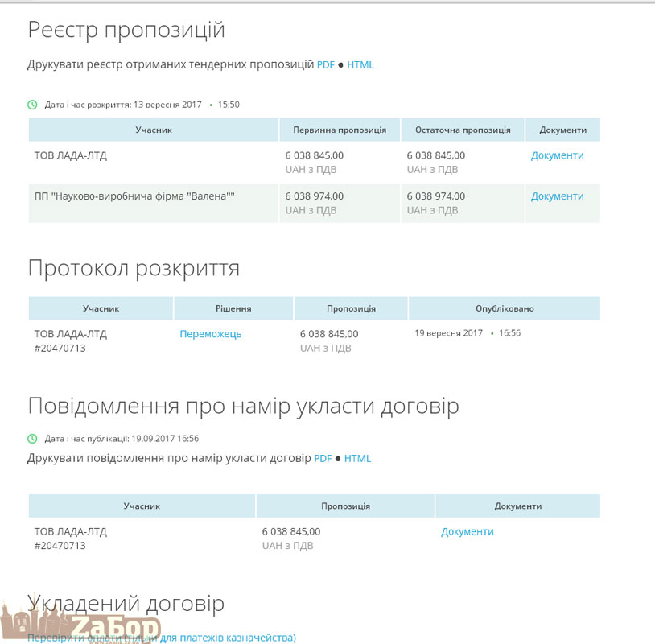Open the PDF of отриманих тендерних пропозицій
The width and height of the screenshot is (655, 644).
(325, 64)
